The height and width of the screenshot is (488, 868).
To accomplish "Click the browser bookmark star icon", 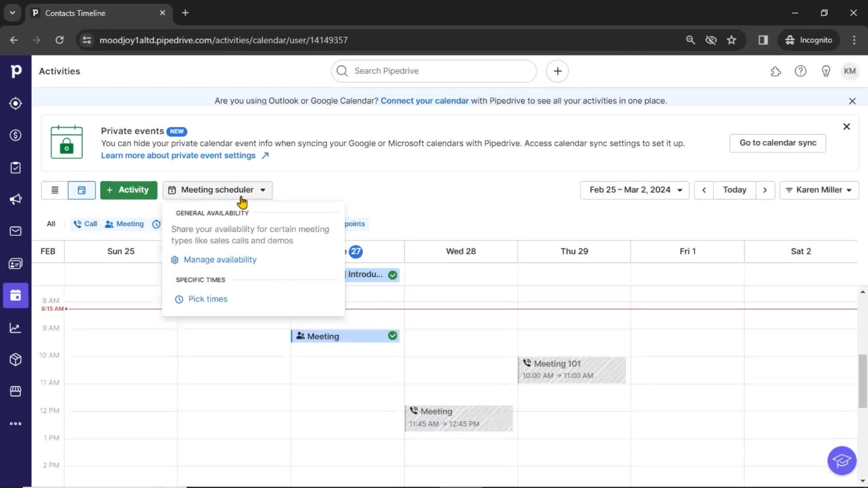I will (731, 40).
